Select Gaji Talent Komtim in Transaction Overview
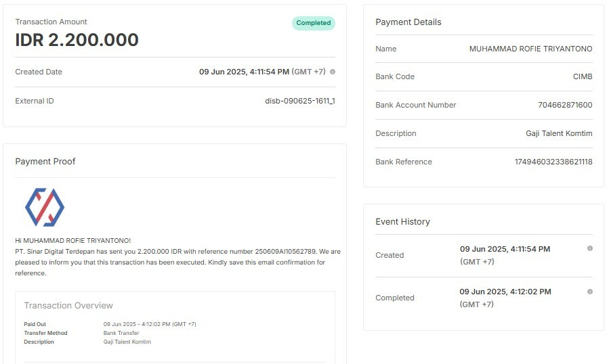The width and height of the screenshot is (609, 364). point(127,342)
